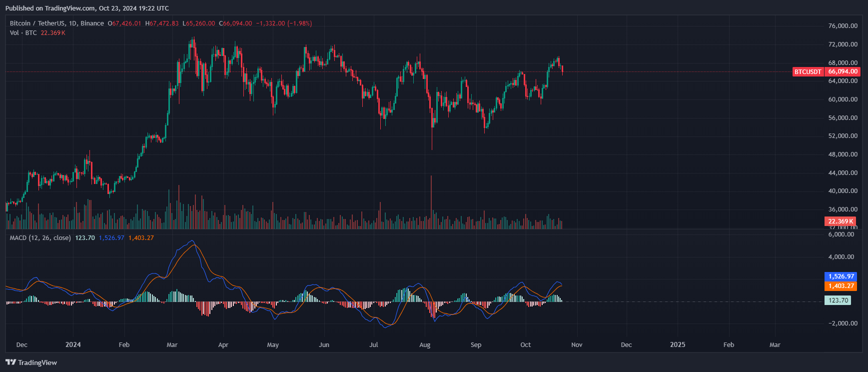Click the red 66,094.00 current price tag
868x372 pixels.
tap(843, 72)
